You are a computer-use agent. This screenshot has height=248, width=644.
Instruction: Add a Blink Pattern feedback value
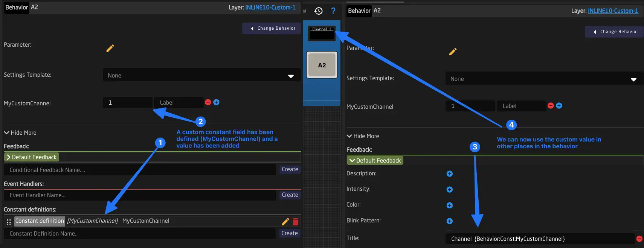449,221
